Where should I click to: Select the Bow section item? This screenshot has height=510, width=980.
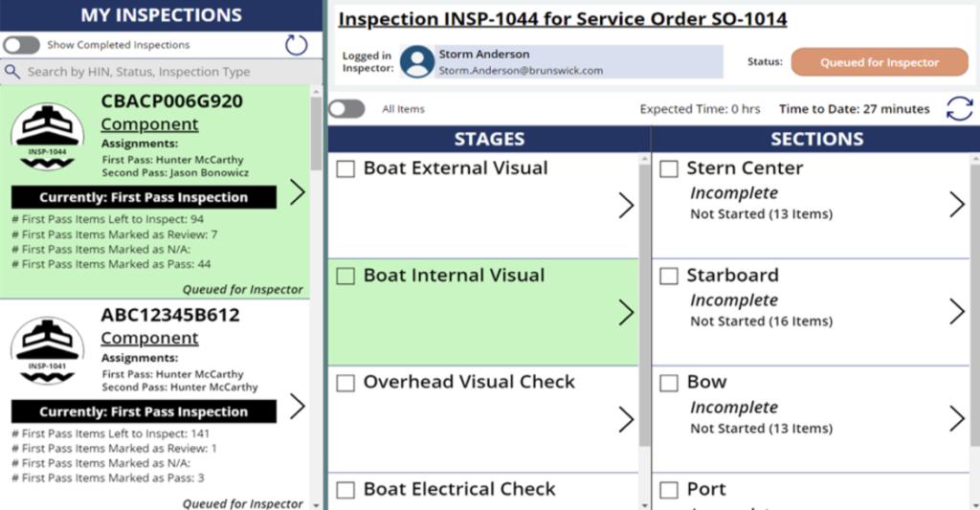pyautogui.click(x=706, y=382)
